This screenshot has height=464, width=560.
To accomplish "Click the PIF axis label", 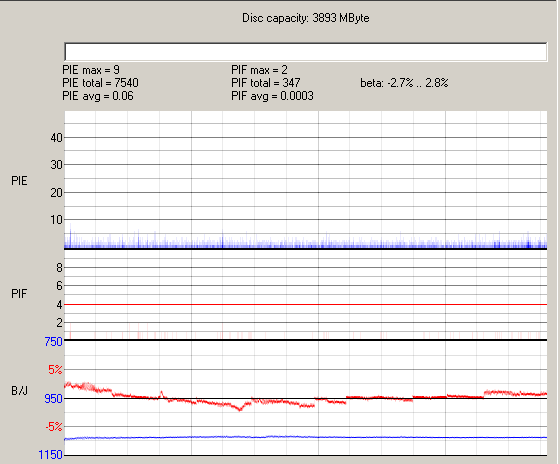I will coord(19,294).
